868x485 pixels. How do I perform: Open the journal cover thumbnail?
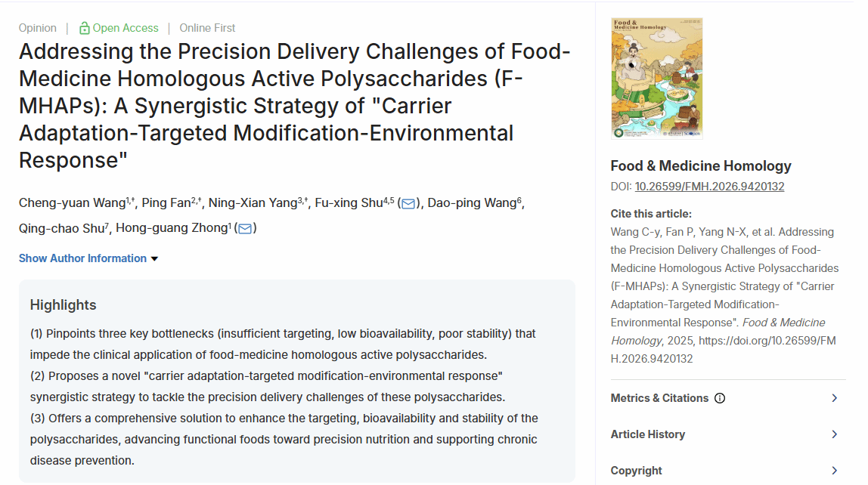(x=646, y=78)
